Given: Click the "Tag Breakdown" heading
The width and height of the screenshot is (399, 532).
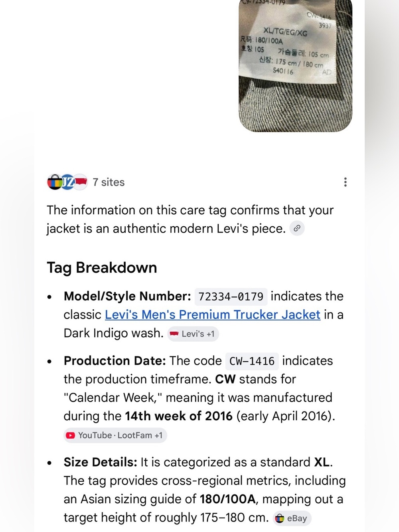Looking at the screenshot, I should (x=102, y=267).
